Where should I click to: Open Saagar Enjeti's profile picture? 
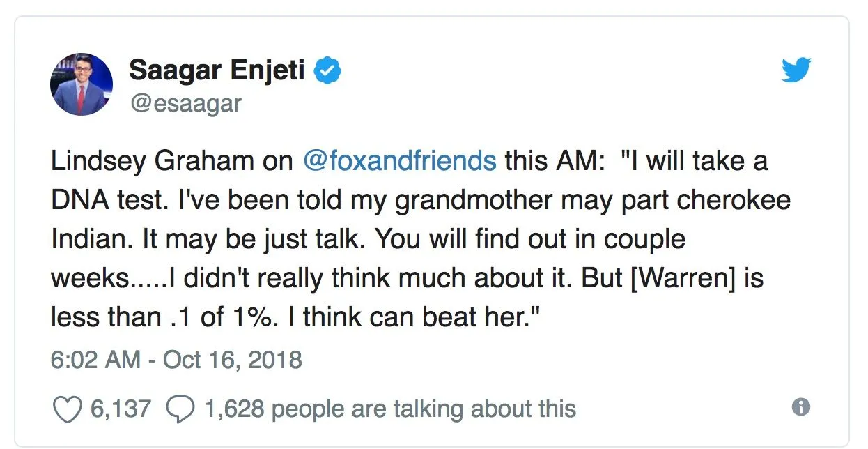click(82, 84)
